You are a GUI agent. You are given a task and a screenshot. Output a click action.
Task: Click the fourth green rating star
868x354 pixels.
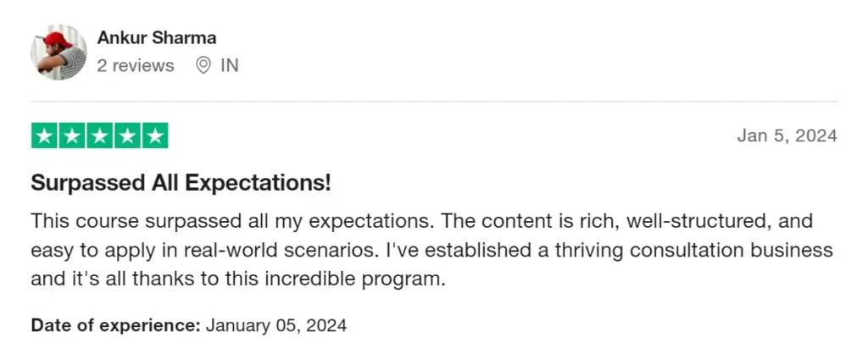pyautogui.click(x=127, y=136)
